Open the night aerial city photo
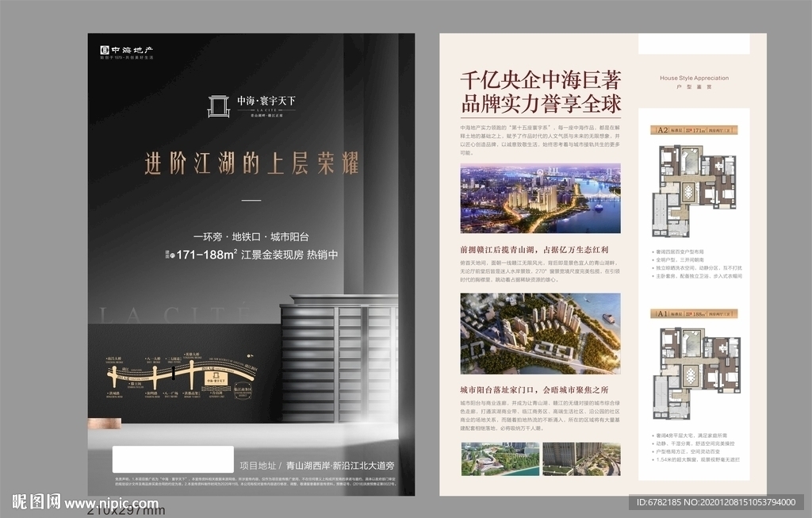Viewport: 812px width, 518px height. click(x=540, y=198)
